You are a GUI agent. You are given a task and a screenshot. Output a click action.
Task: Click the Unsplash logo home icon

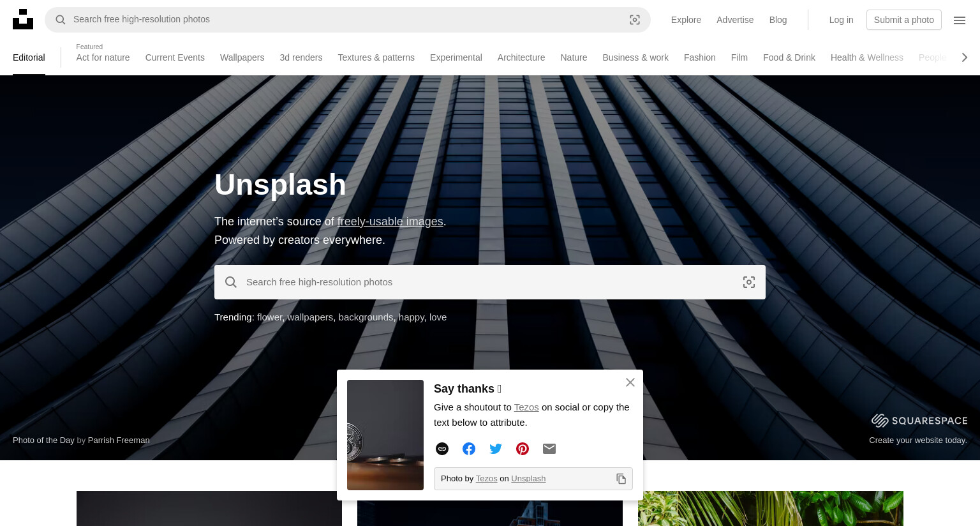pos(23,19)
